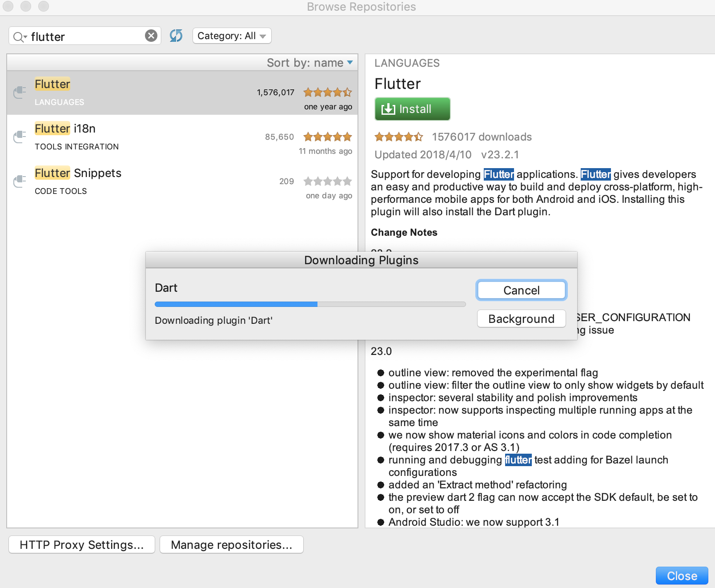Click the star rating beside 1576017 downloads

[x=399, y=137]
